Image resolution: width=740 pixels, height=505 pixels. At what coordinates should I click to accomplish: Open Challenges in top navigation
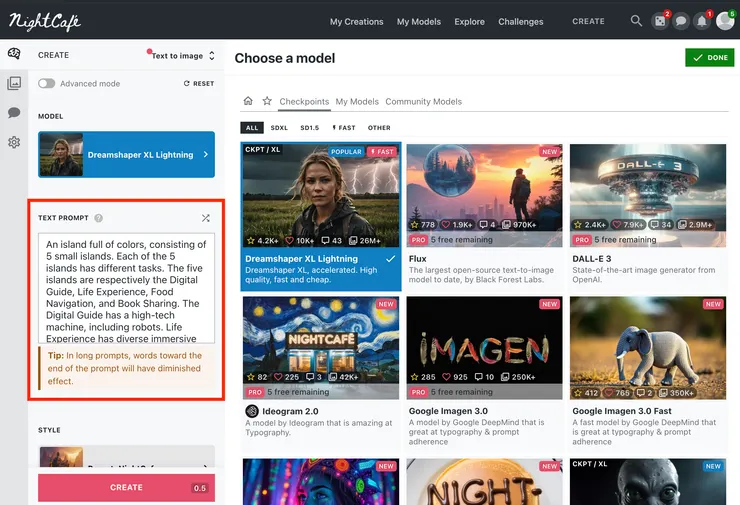tap(521, 22)
